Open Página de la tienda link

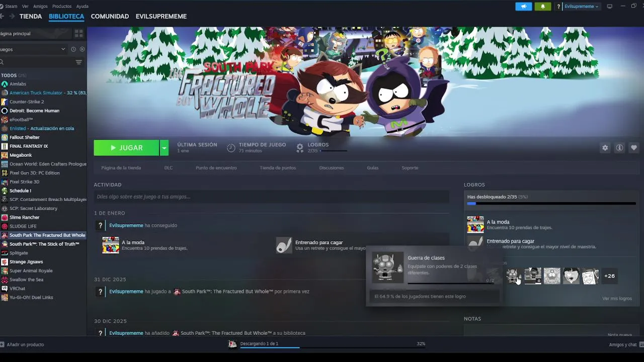pyautogui.click(x=121, y=168)
